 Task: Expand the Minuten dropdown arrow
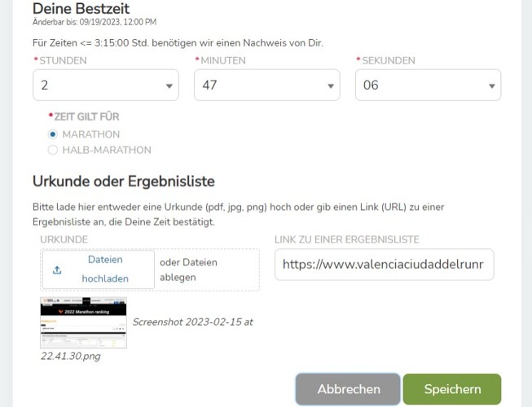[330, 85]
